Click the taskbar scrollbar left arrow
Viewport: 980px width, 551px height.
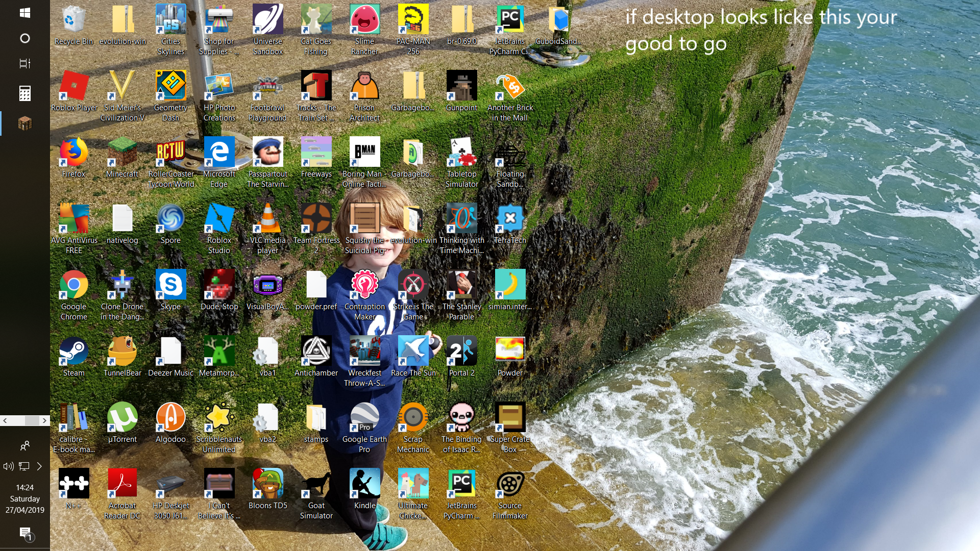pyautogui.click(x=5, y=420)
